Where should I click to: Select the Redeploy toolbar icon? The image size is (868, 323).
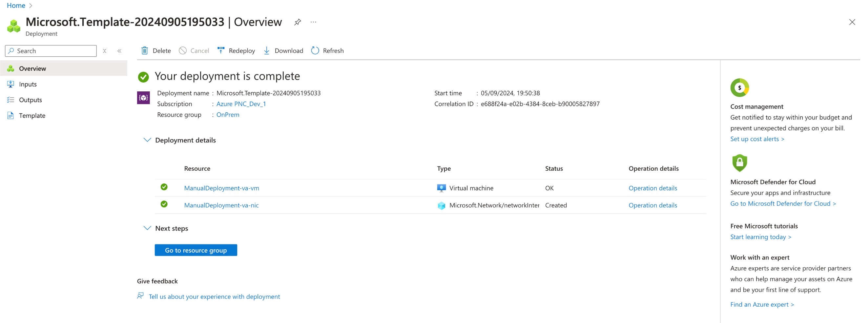(x=221, y=50)
